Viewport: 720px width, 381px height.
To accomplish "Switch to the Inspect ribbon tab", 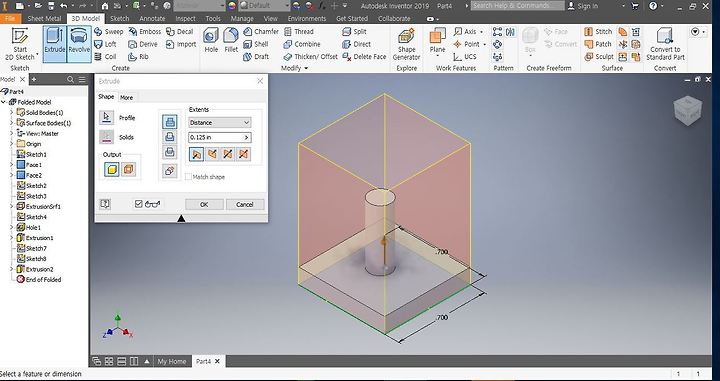I will 185,18.
